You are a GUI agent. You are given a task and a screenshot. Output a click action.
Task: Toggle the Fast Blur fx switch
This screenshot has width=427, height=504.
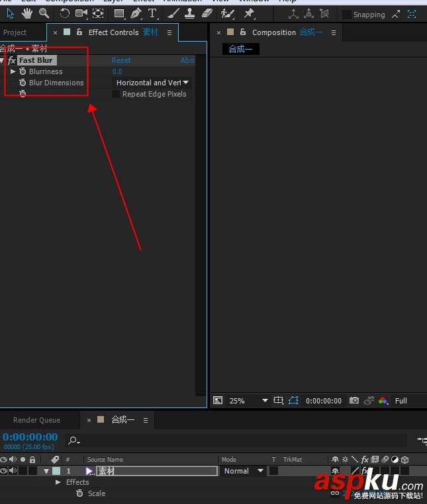click(11, 60)
